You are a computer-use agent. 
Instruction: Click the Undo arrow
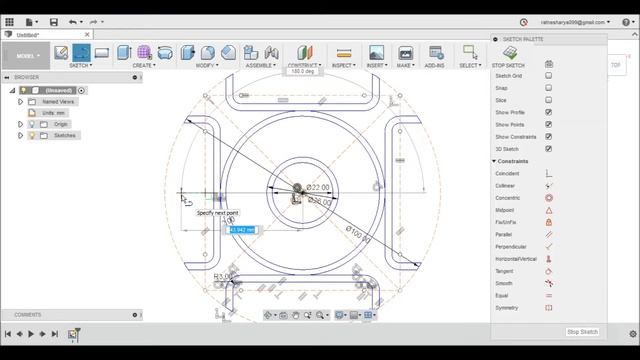(x=73, y=22)
